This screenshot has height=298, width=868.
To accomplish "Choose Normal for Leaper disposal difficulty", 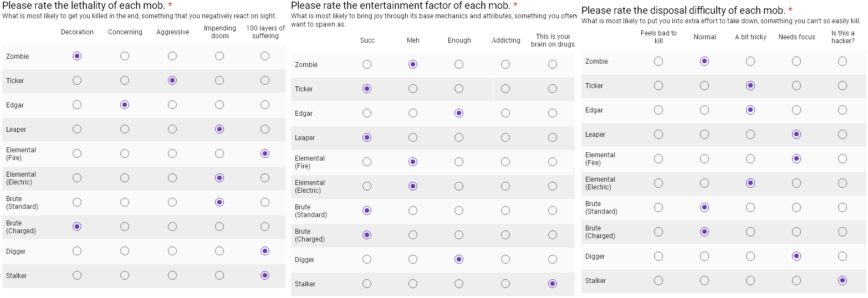I will 704,134.
